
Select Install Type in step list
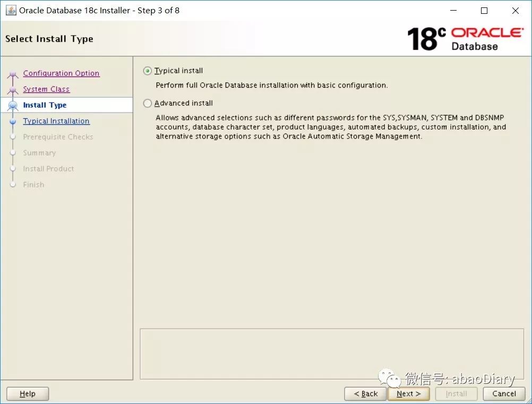pos(45,105)
